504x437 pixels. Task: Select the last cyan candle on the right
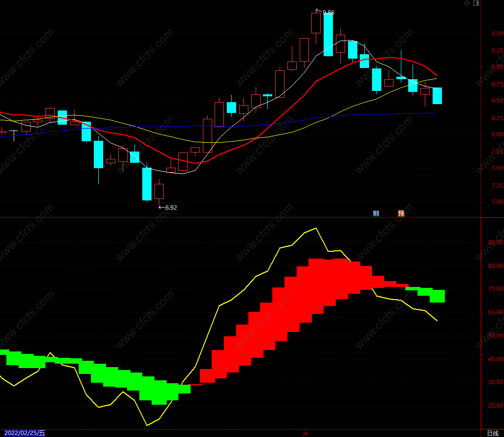[437, 96]
